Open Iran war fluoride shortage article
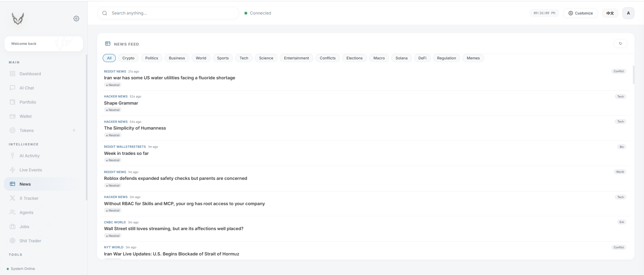 coord(170,78)
